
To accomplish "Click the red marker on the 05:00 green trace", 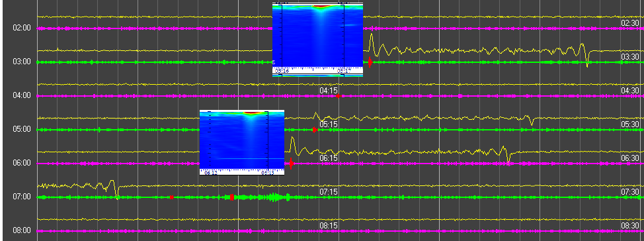I will pyautogui.click(x=314, y=130).
